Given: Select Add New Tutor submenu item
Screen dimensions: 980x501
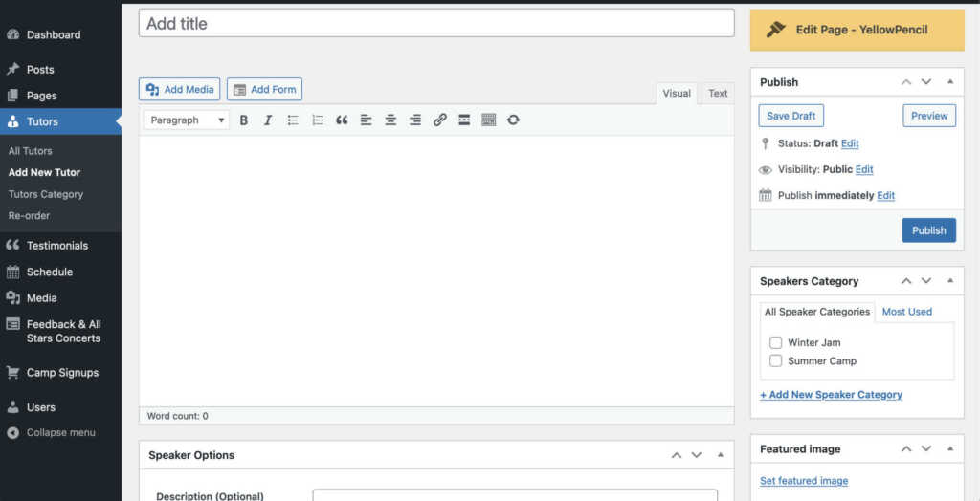Looking at the screenshot, I should click(x=44, y=172).
